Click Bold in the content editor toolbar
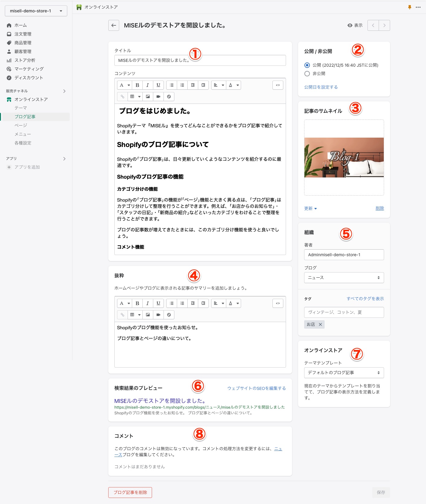Viewport: 426px width, 504px height. 137,85
